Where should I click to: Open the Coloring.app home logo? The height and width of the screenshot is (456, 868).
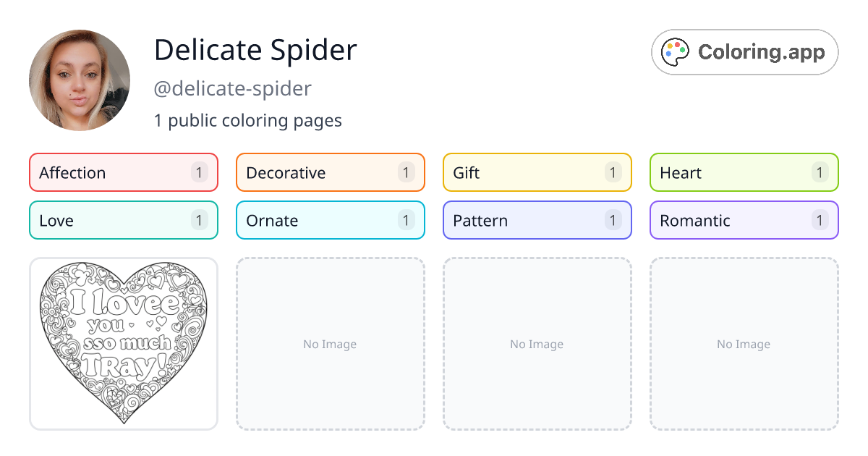[744, 51]
